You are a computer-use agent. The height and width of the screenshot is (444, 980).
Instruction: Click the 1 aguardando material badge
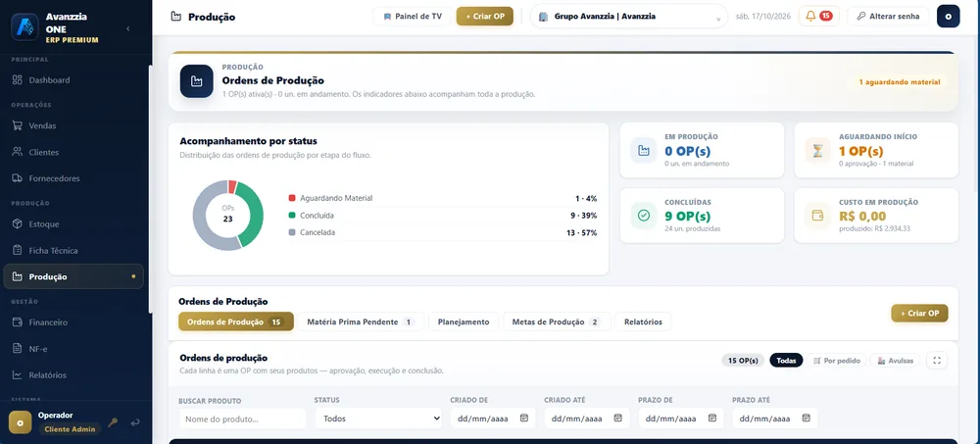(898, 82)
